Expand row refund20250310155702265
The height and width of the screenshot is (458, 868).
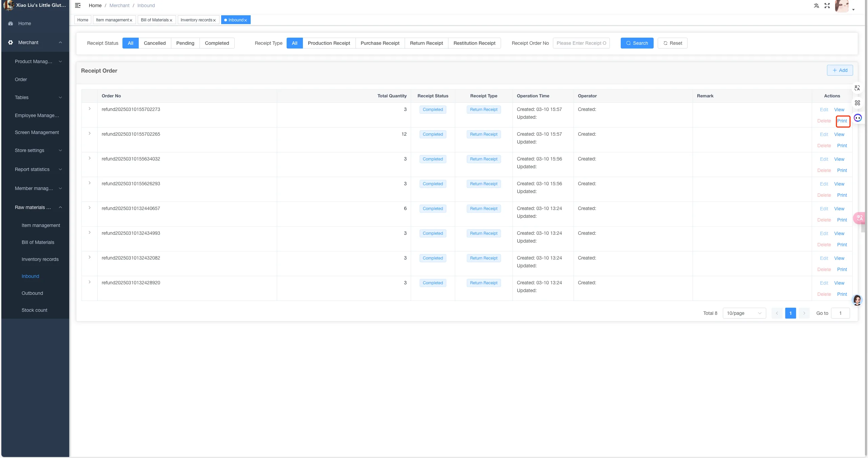pyautogui.click(x=90, y=134)
